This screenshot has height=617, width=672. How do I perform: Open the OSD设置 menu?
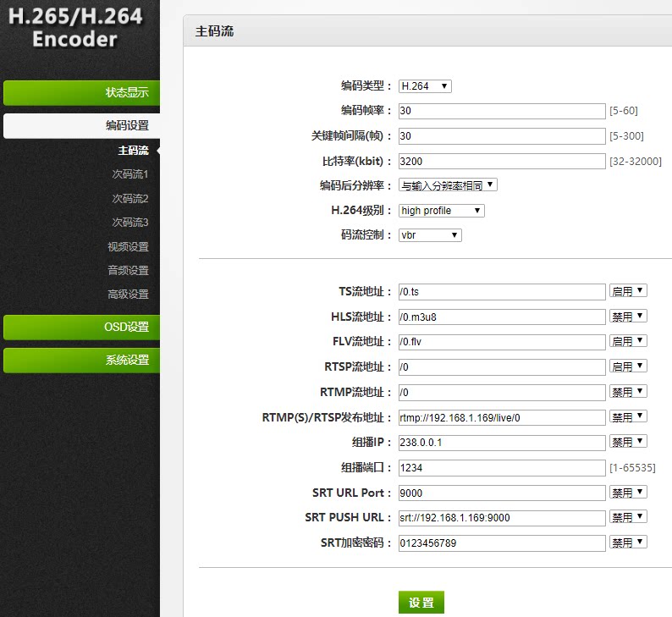[81, 328]
